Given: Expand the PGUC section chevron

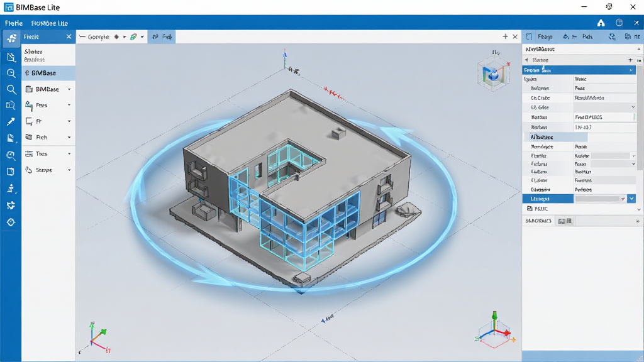Looking at the screenshot, I should pyautogui.click(x=639, y=209).
